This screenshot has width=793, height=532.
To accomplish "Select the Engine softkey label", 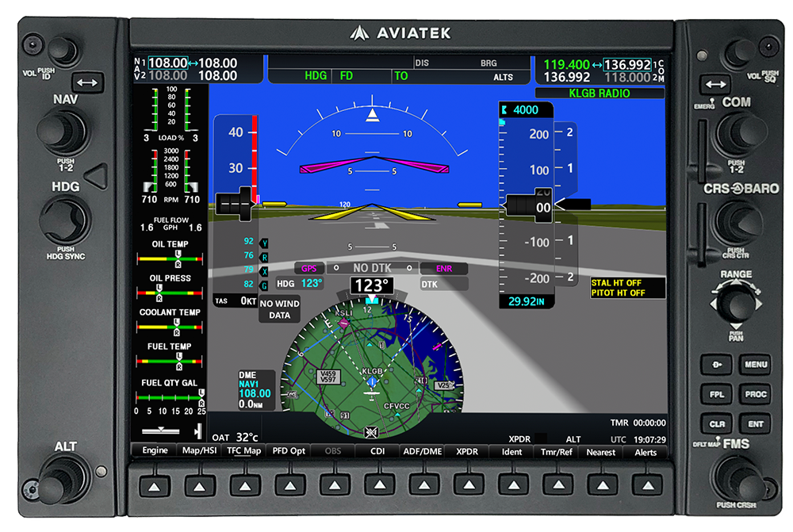I will (x=155, y=450).
